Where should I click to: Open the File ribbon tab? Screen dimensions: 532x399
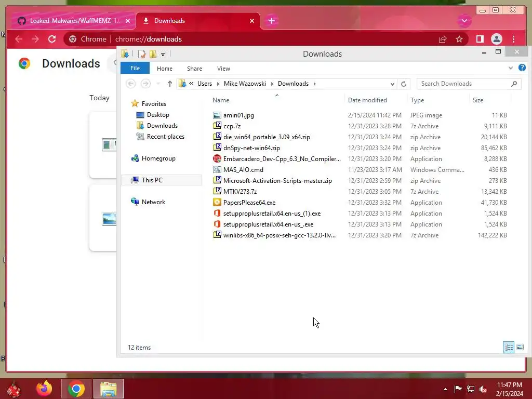click(135, 68)
